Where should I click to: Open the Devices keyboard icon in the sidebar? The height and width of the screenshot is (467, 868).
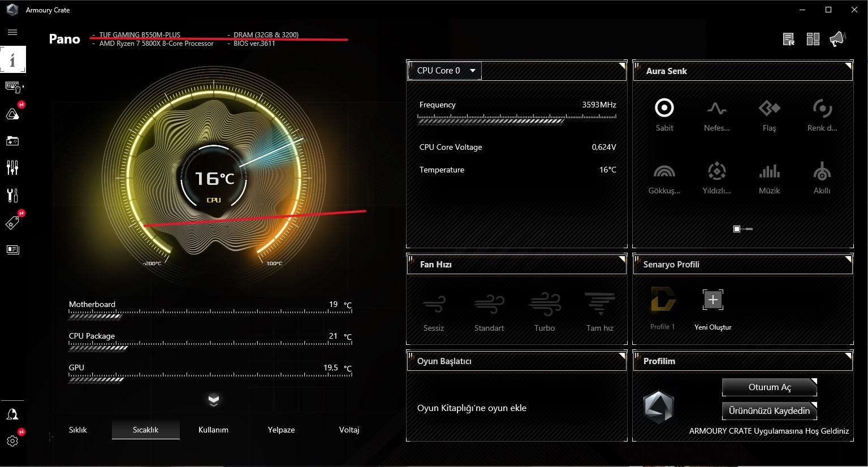(12, 87)
